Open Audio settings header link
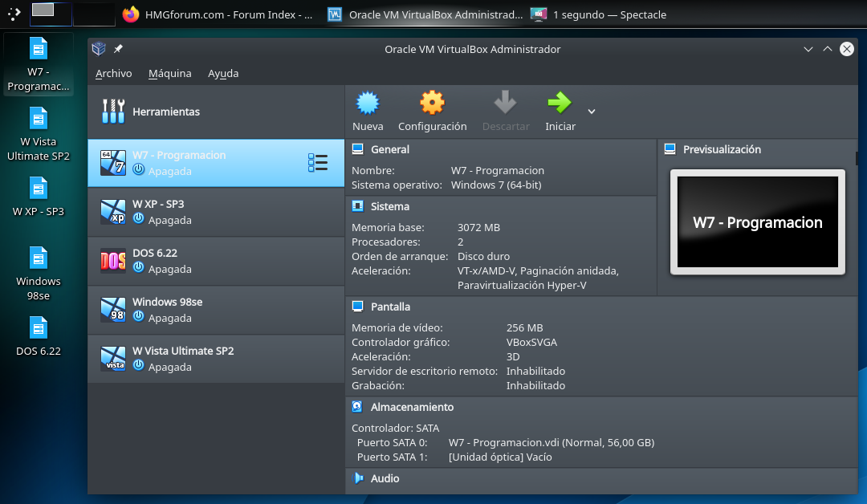 tap(385, 478)
